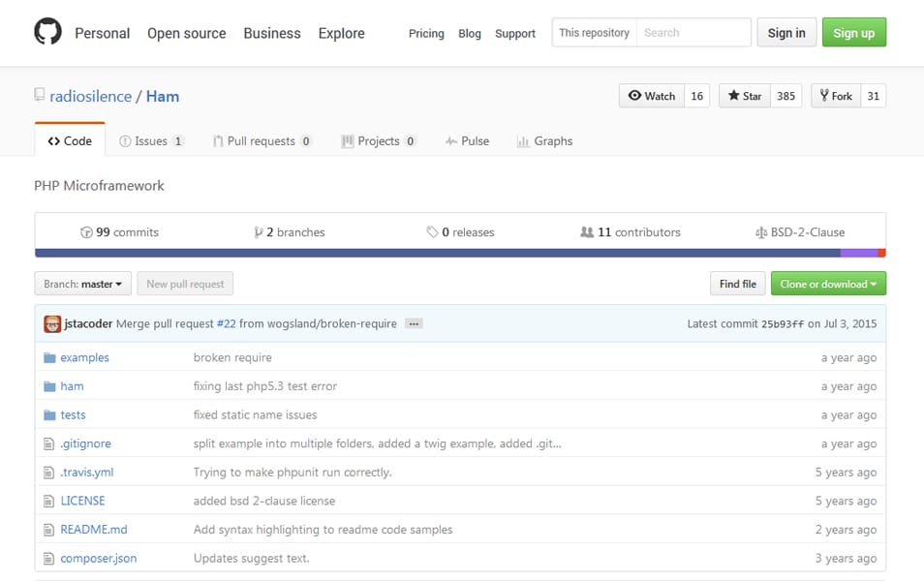Open the 'broken require' commit message
924x581 pixels.
(232, 357)
